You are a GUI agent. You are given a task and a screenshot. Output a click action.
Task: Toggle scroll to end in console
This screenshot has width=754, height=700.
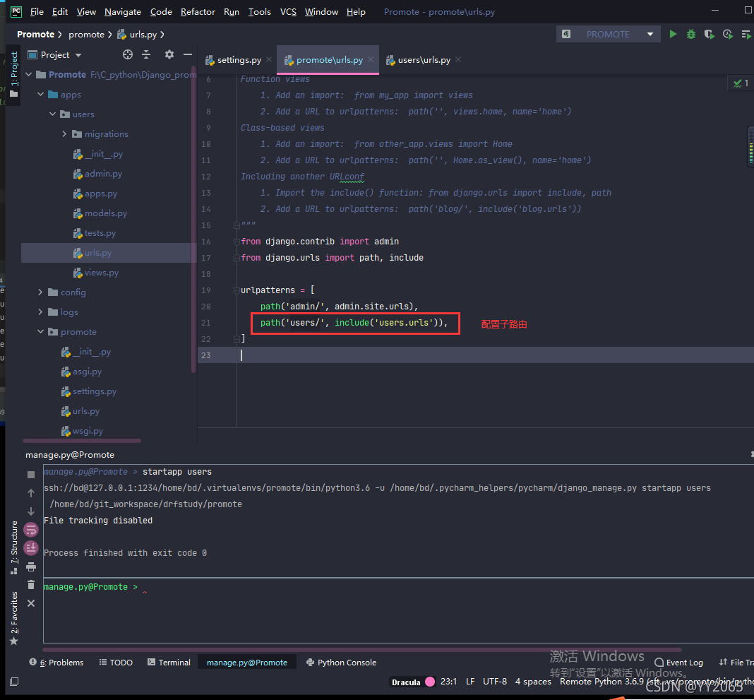tap(31, 547)
